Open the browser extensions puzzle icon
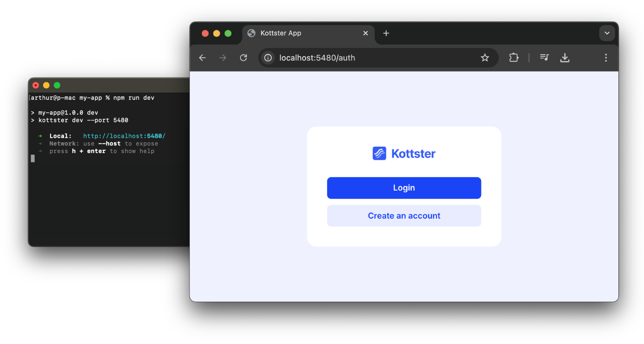The image size is (644, 344). [x=514, y=58]
